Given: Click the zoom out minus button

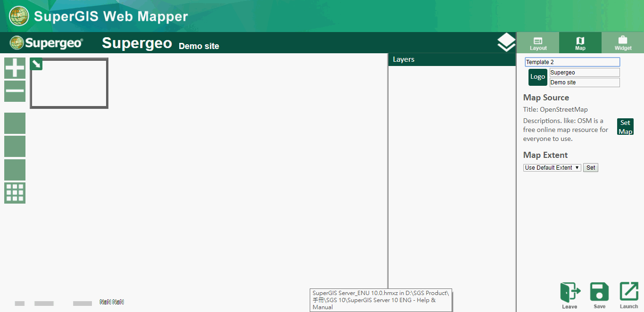Looking at the screenshot, I should [x=15, y=91].
